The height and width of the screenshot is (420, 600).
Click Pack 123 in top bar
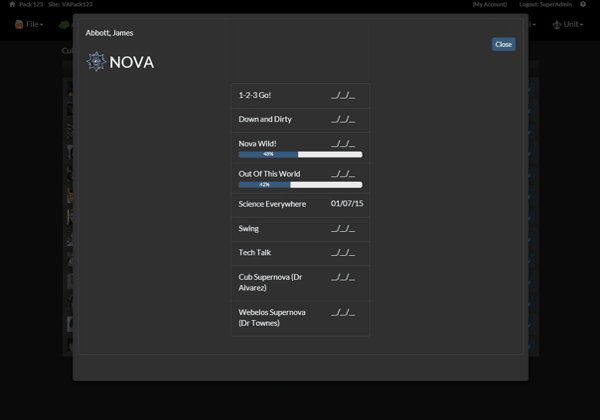click(x=31, y=4)
